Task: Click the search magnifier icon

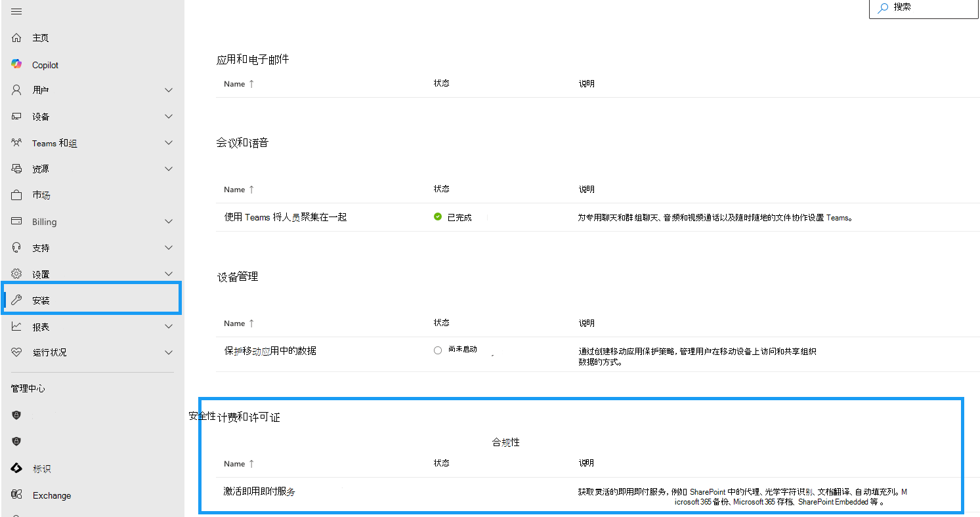Action: (x=882, y=9)
